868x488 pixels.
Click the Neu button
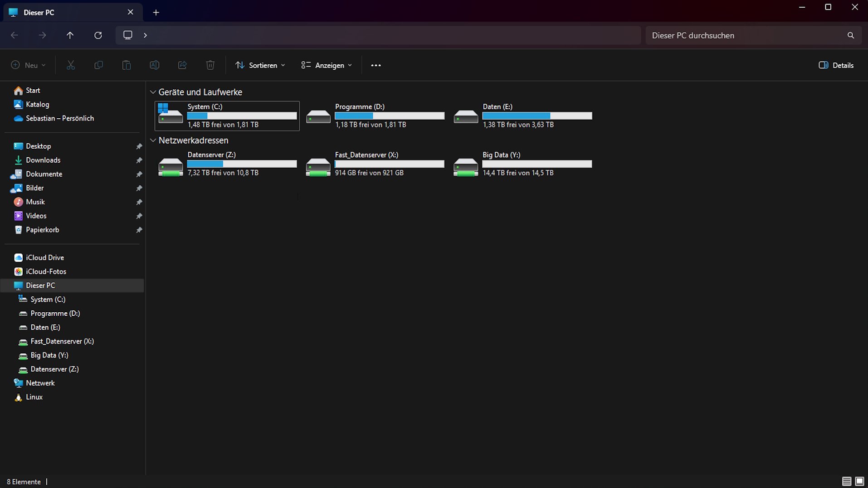(x=28, y=65)
